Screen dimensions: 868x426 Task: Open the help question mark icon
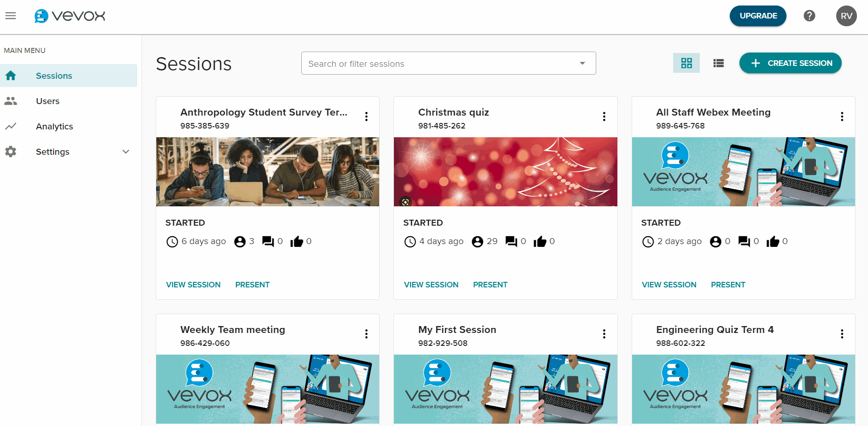pyautogui.click(x=809, y=16)
